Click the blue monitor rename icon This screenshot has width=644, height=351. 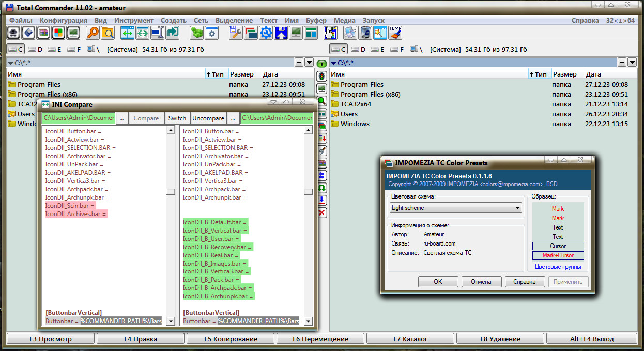(x=157, y=33)
